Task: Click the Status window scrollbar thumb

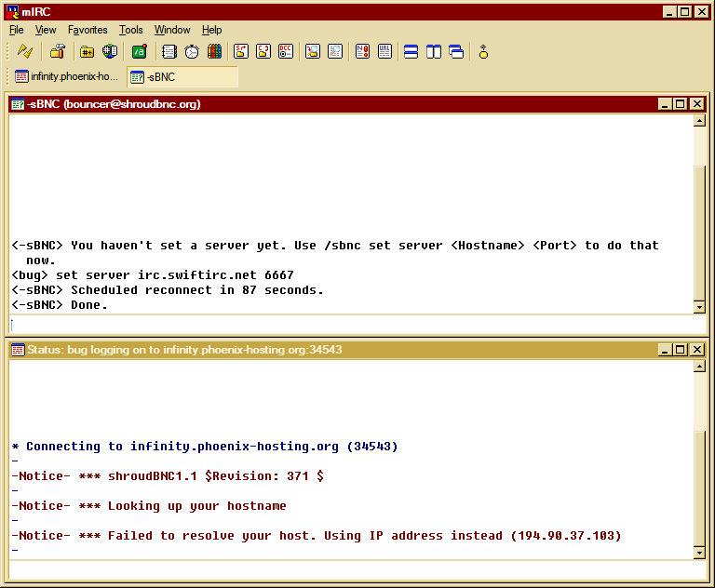Action: point(699,488)
